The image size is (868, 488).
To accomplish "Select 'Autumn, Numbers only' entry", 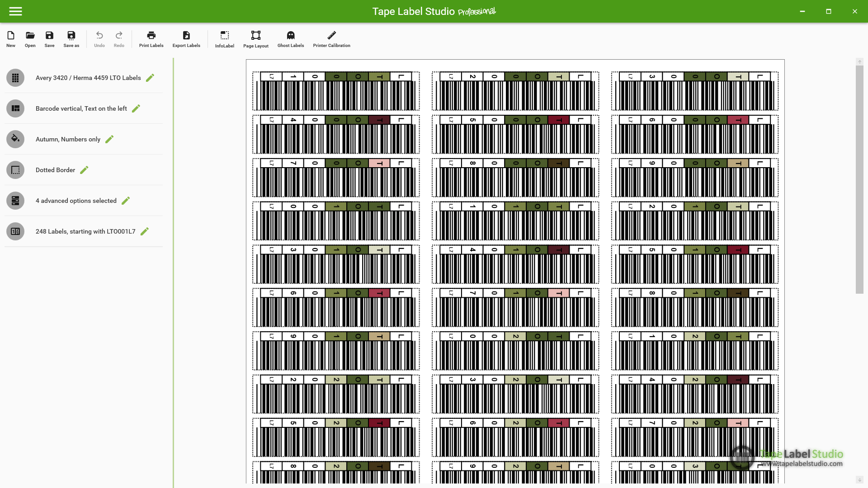I will tap(68, 139).
